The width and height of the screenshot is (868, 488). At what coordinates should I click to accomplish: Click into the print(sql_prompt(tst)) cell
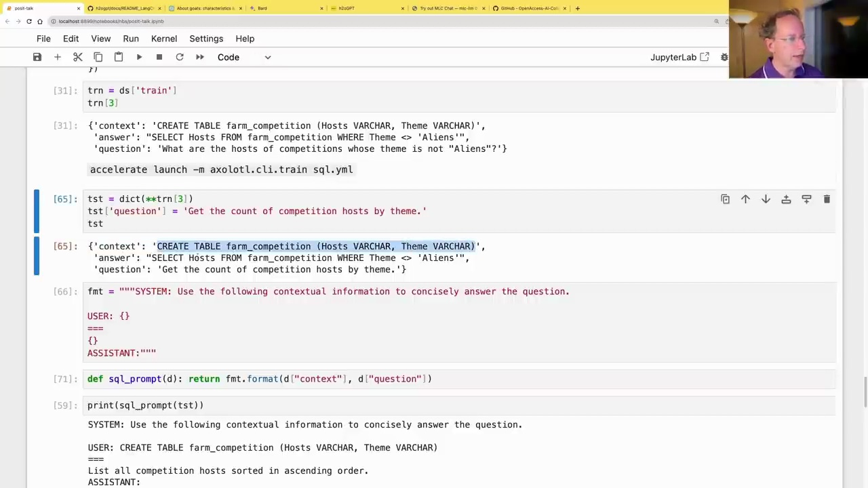pos(459,405)
